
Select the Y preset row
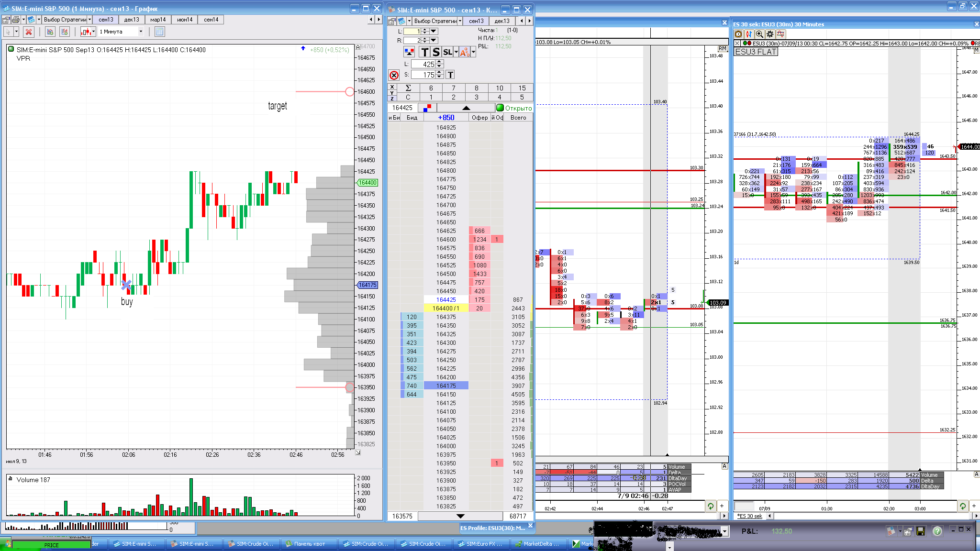pyautogui.click(x=392, y=92)
